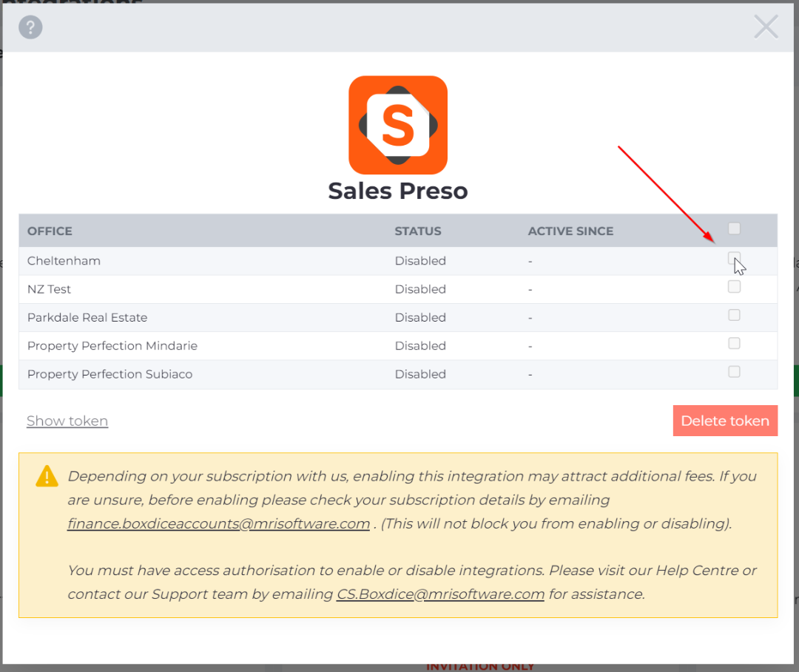This screenshot has width=799, height=672.
Task: Click the yellow warning triangle icon
Action: coord(47,477)
